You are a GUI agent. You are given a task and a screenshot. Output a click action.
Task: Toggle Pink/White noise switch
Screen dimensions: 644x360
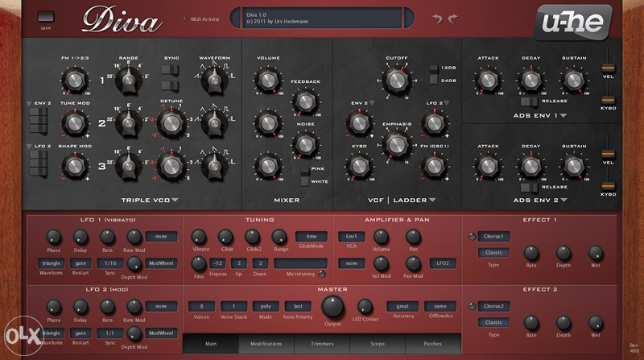304,176
